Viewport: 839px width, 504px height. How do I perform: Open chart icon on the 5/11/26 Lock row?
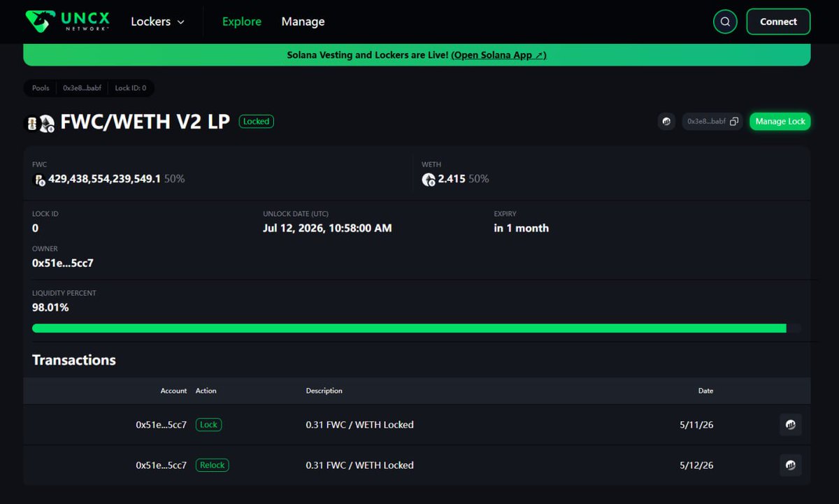point(791,424)
